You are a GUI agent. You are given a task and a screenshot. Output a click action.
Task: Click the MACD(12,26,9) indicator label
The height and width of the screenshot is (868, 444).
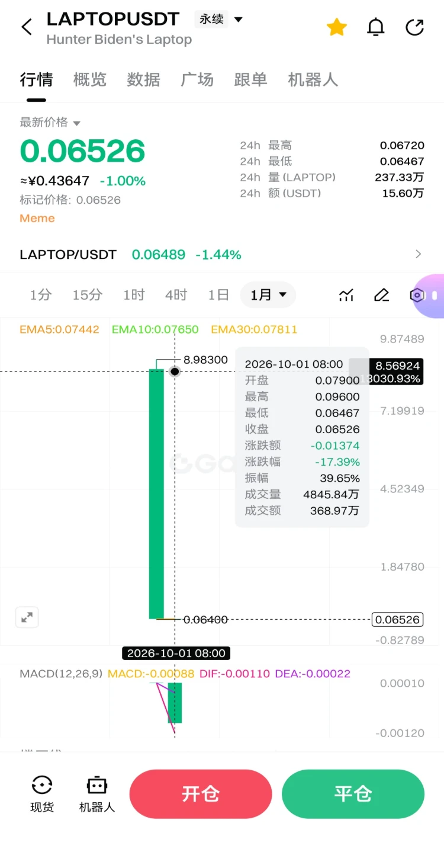(61, 674)
